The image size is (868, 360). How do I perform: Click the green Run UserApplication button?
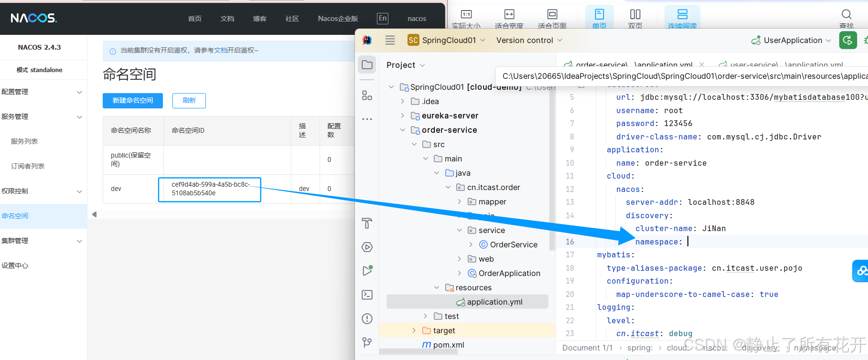click(x=848, y=40)
